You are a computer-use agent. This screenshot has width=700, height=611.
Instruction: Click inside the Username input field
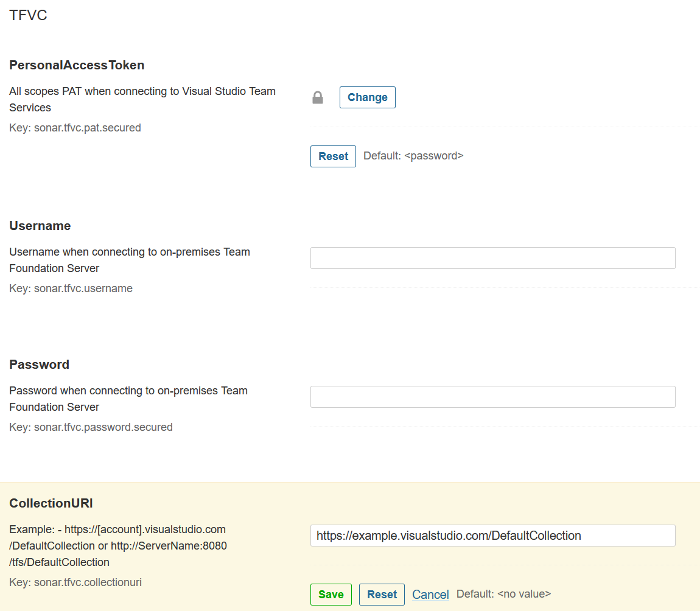pyautogui.click(x=492, y=258)
